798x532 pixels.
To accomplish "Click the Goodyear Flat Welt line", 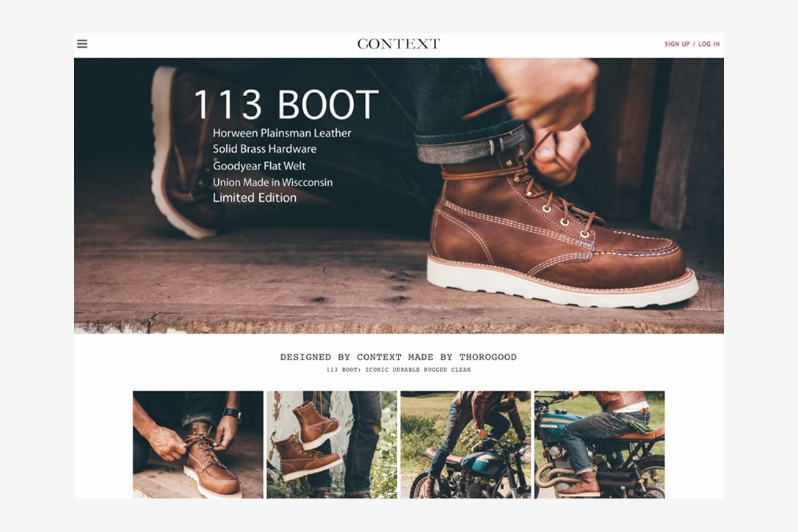I will point(259,166).
